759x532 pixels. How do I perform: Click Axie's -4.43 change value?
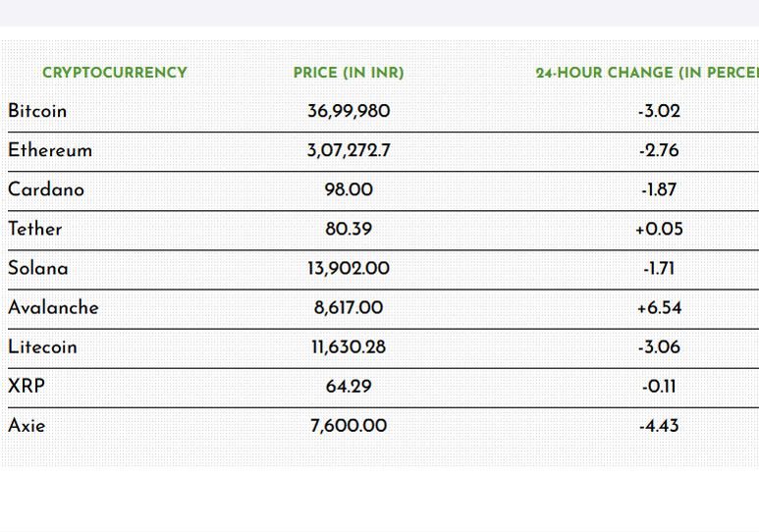[659, 425]
